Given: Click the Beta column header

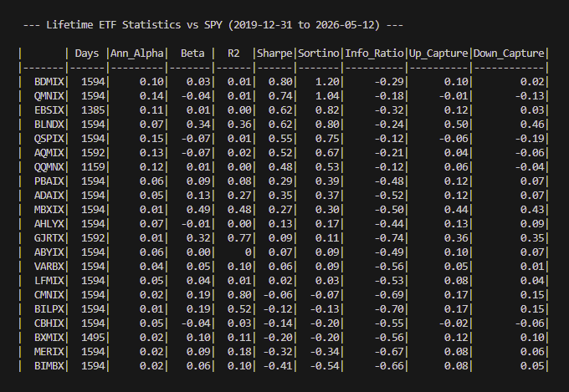Looking at the screenshot, I should point(192,53).
